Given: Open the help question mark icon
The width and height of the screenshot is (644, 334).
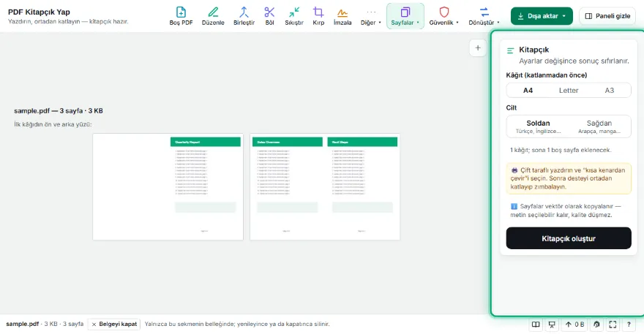Looking at the screenshot, I should point(629,324).
